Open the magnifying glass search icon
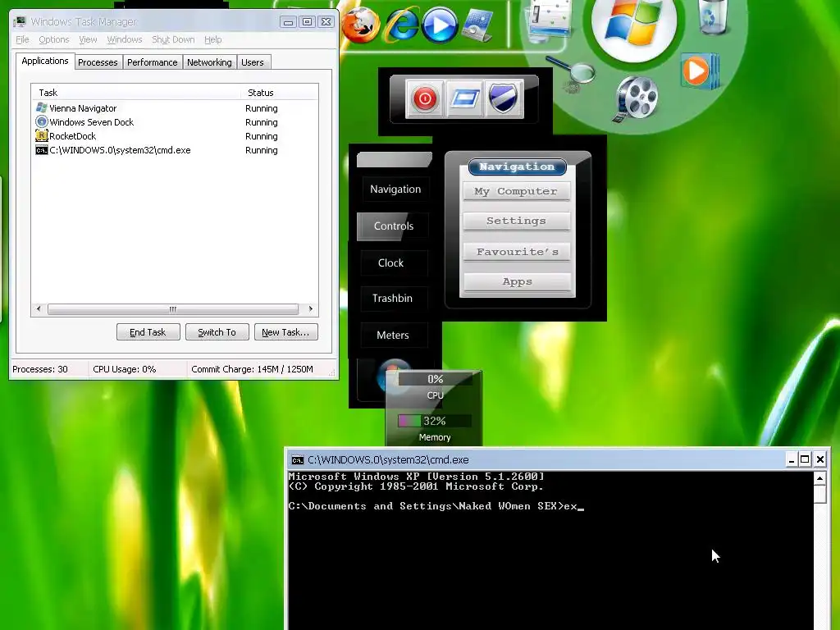Viewport: 840px width, 630px height. [x=572, y=73]
